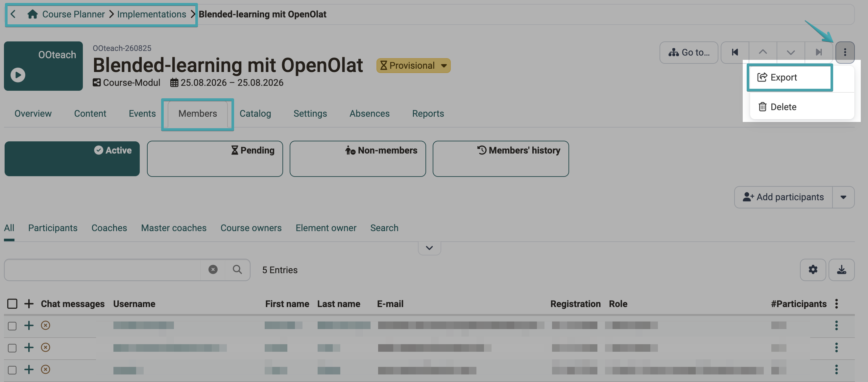Select the Active members filter card
The image size is (868, 382).
point(72,159)
